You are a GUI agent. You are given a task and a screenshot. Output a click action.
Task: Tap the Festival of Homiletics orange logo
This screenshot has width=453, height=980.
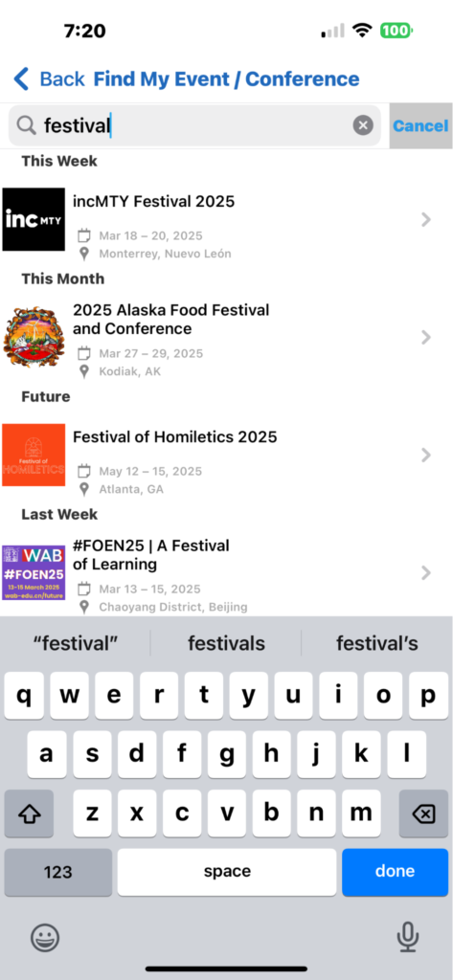(34, 455)
